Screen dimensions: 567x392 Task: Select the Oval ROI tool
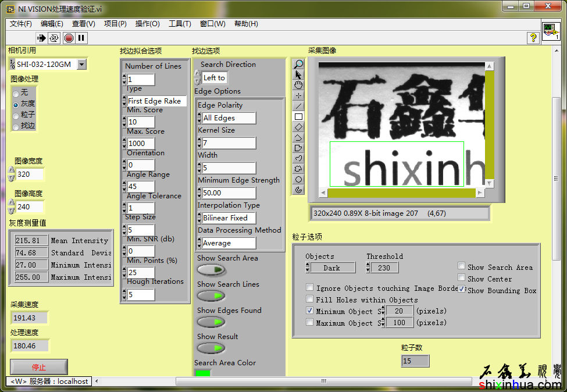pyautogui.click(x=299, y=179)
